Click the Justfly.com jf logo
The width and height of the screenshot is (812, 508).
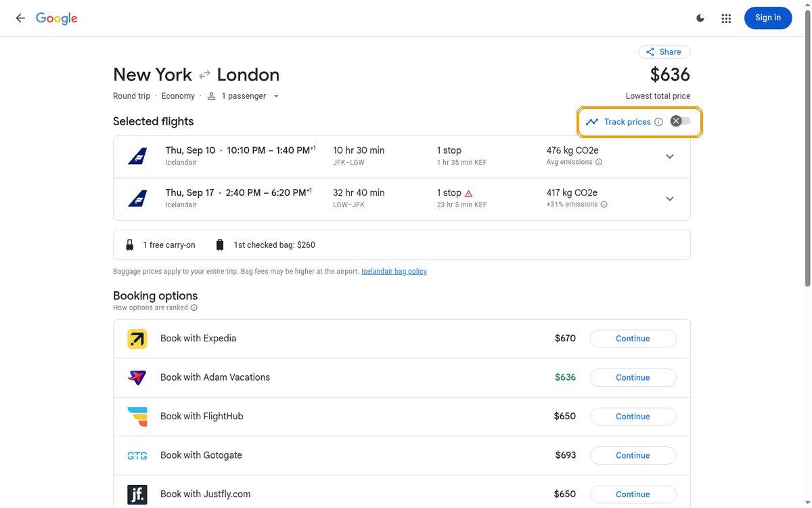(x=137, y=494)
